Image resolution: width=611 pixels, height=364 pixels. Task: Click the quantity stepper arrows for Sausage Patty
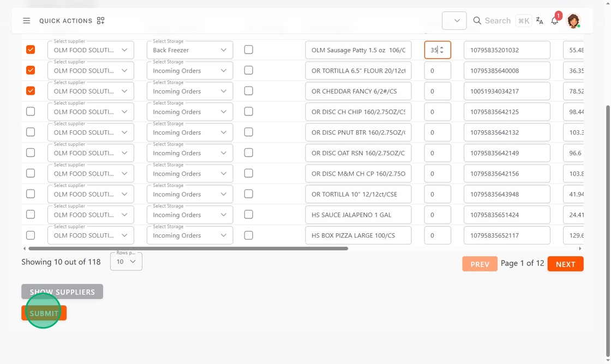441,50
